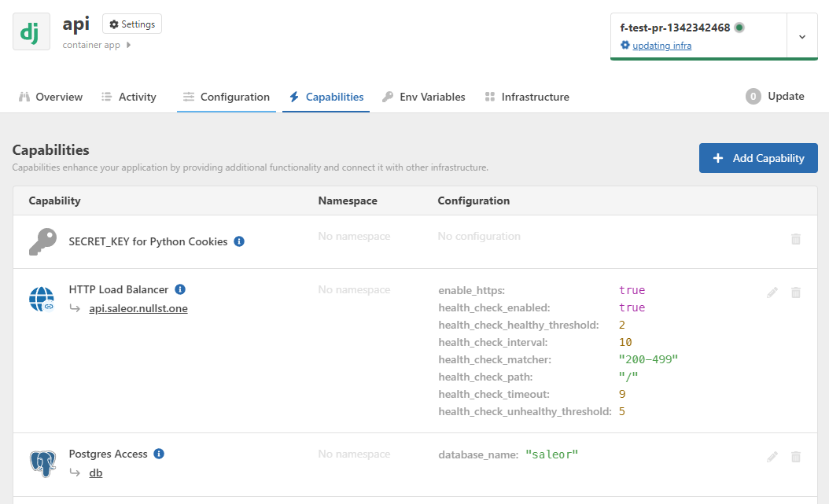Edit the HTTP Load Balancer configuration
This screenshot has width=829, height=504.
coord(772,292)
